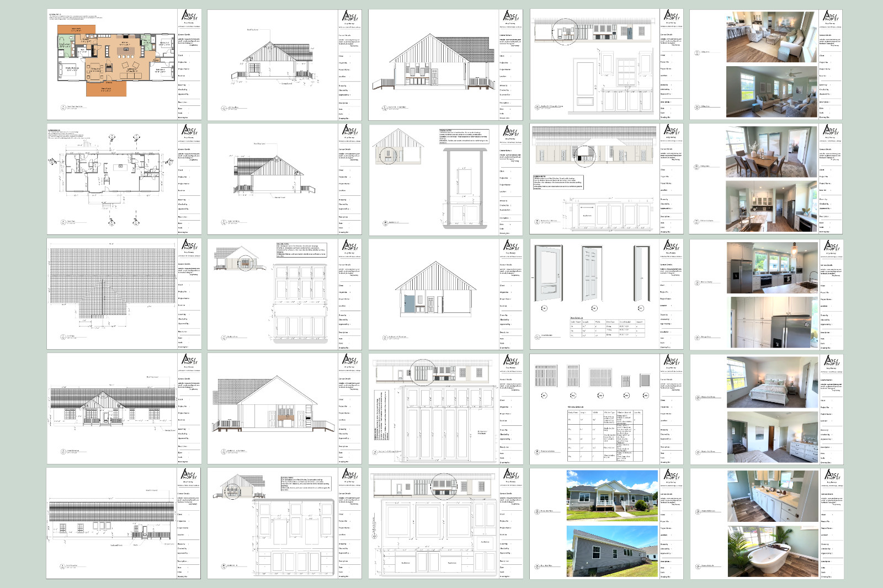Open the colored floor plan sheet
Viewport: 883px width, 588px height.
(x=124, y=64)
